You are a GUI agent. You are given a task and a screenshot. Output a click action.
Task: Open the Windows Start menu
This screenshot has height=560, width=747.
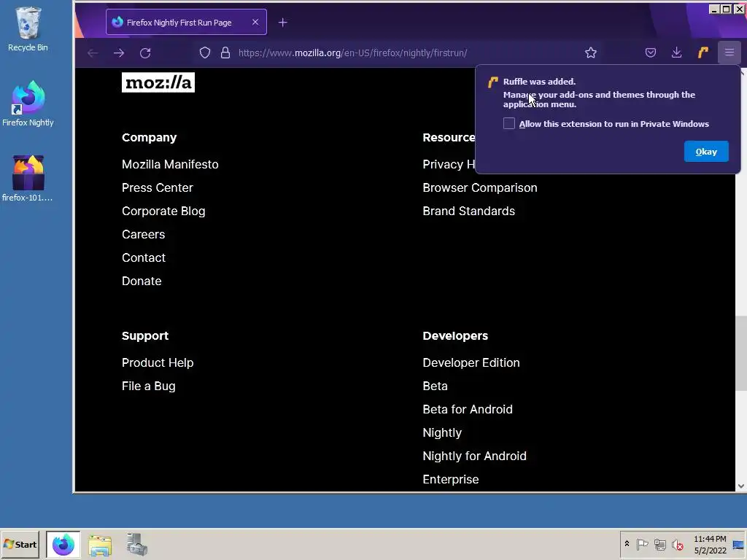coord(20,545)
